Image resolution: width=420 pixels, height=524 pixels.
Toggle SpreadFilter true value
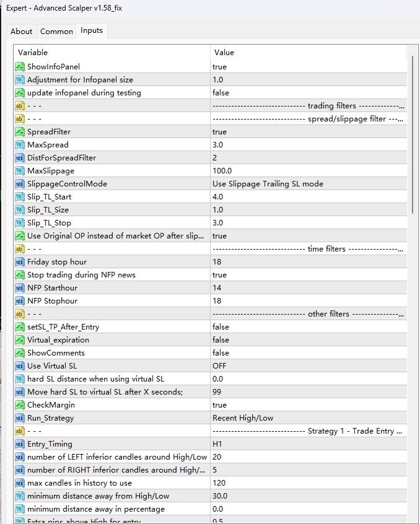[x=219, y=131]
